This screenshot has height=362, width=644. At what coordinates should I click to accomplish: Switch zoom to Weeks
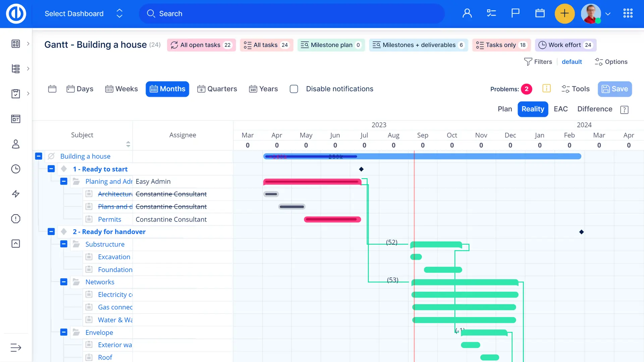point(121,89)
